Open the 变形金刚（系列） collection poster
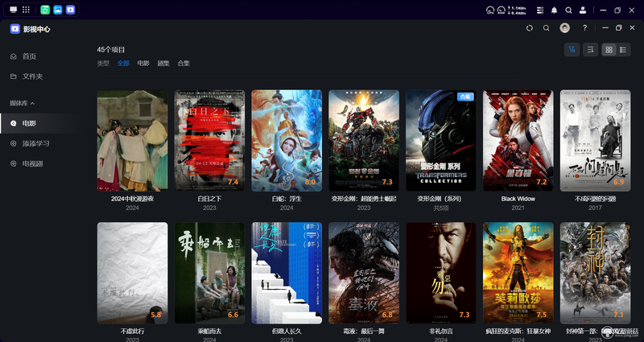Viewport: 644px width, 342px height. pos(441,140)
